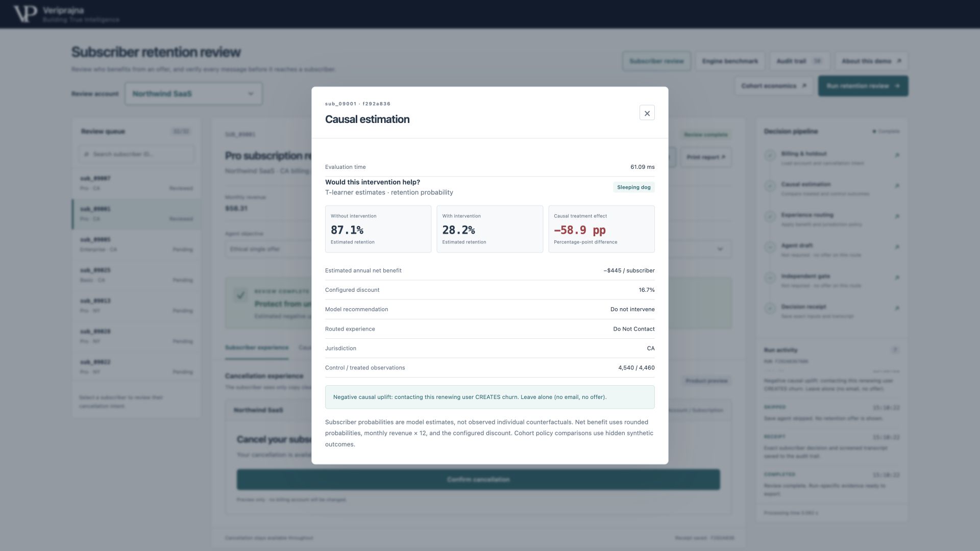Select sub_09025 Basic row in queue
Viewport: 980px width, 551px height.
tap(136, 275)
